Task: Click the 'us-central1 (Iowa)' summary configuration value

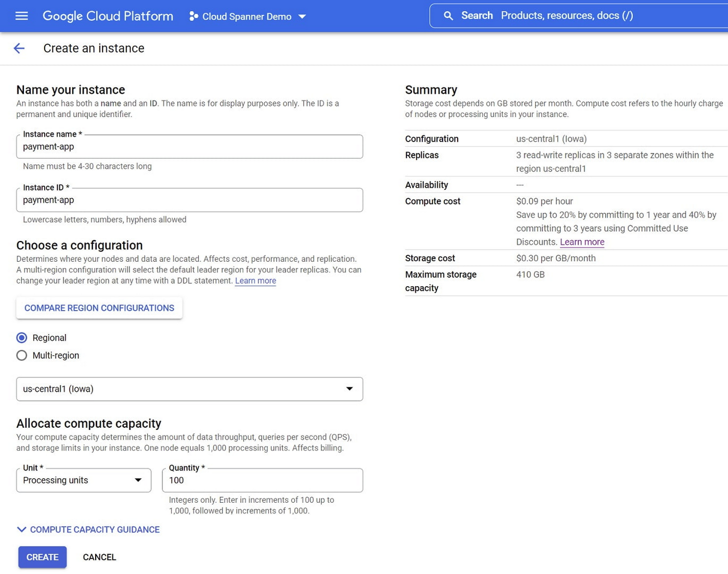Action: click(x=551, y=139)
